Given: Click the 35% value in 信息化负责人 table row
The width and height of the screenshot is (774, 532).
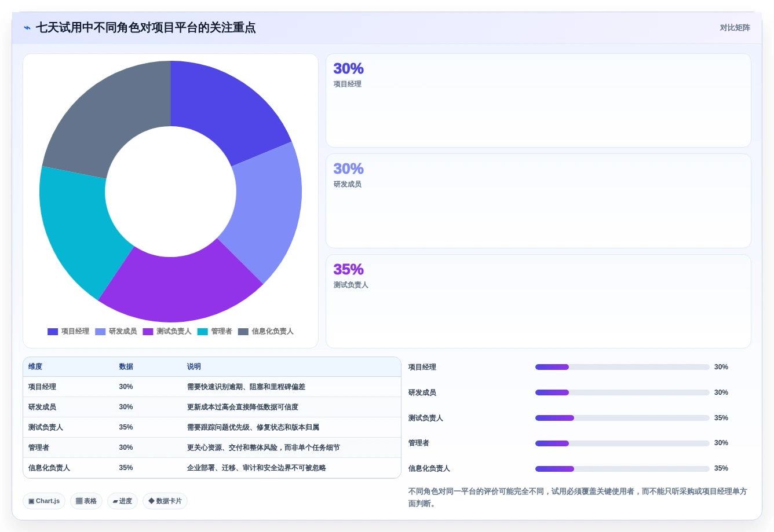Looking at the screenshot, I should [126, 468].
